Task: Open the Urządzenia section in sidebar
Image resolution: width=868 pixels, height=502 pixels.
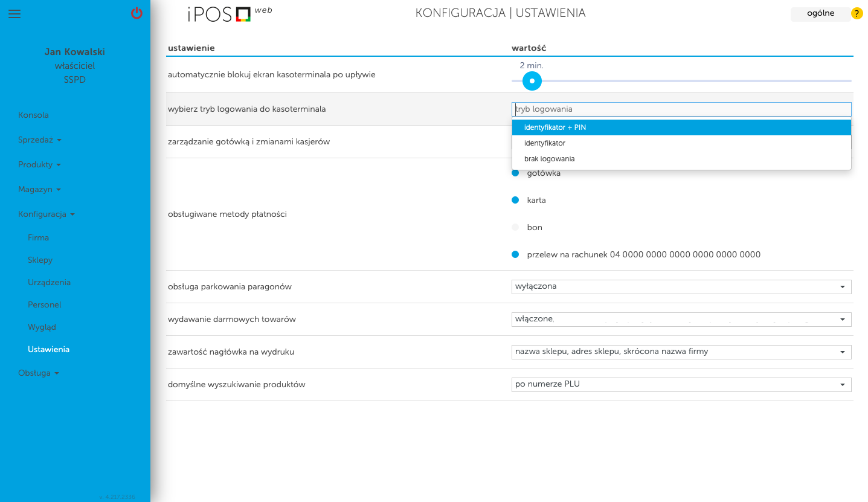Action: 49,282
